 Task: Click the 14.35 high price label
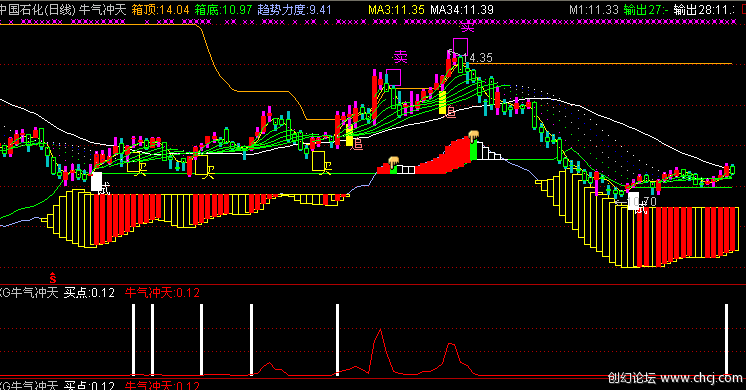(x=478, y=58)
